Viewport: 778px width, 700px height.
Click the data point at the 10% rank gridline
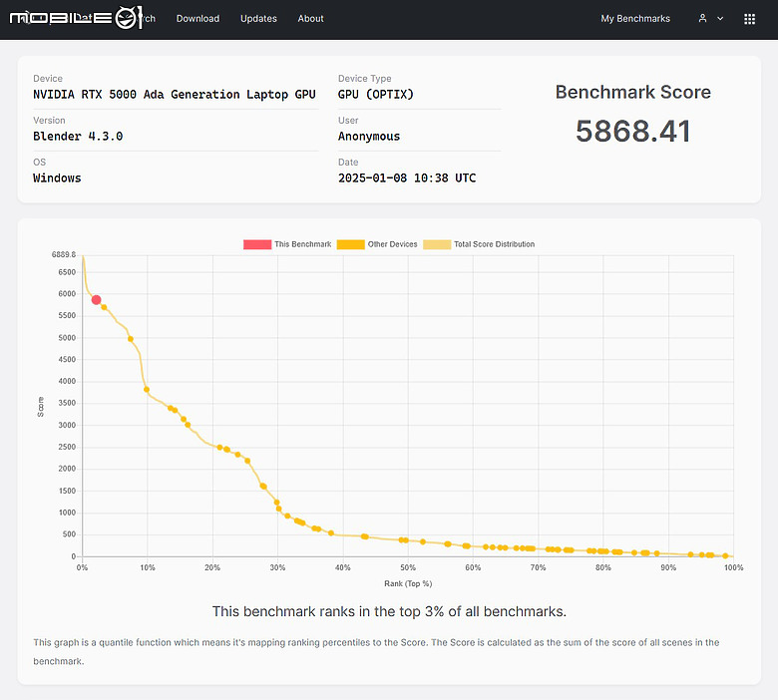(x=147, y=390)
